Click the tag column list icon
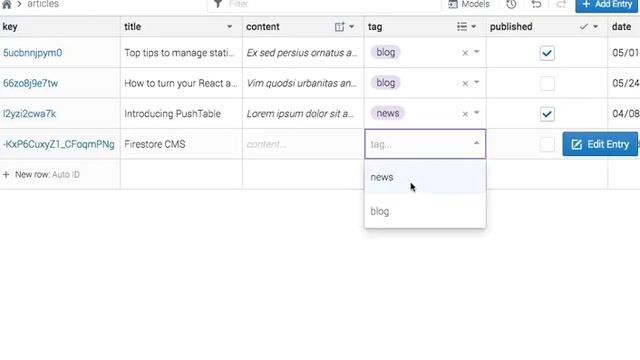This screenshot has height=360, width=640. pyautogui.click(x=462, y=27)
